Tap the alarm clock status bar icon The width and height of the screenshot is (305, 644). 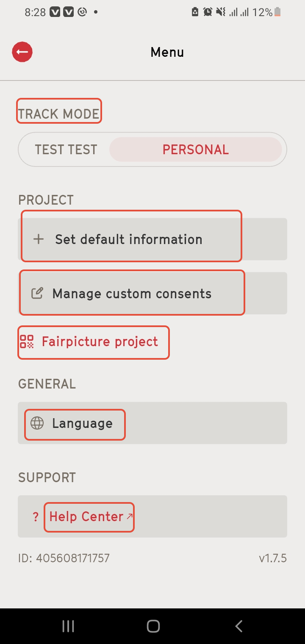tap(208, 12)
